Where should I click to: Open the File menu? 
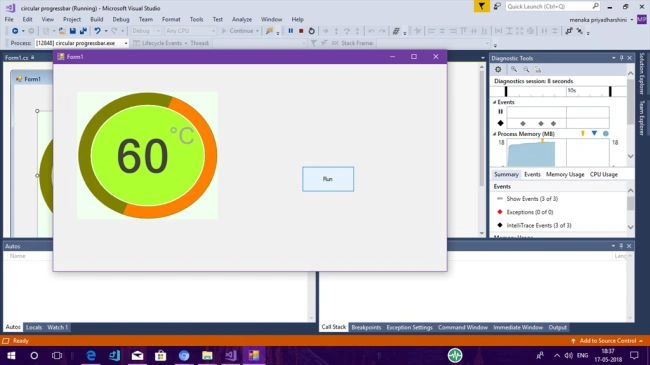click(x=9, y=19)
